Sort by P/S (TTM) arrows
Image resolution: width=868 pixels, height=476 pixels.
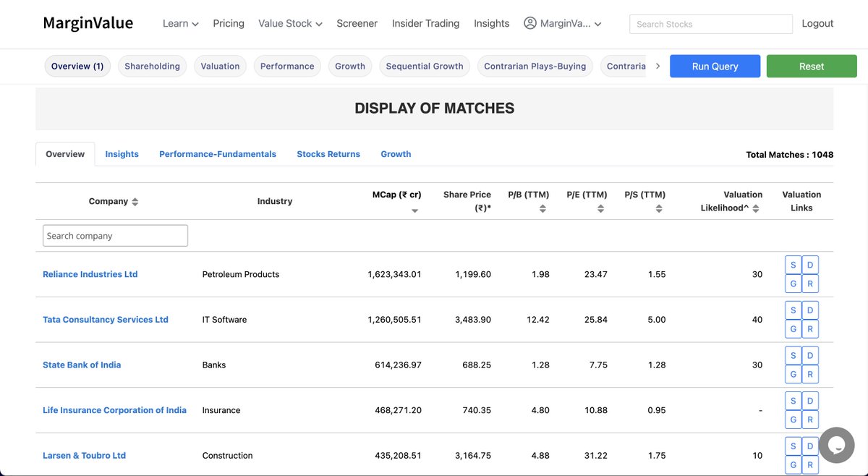(659, 208)
